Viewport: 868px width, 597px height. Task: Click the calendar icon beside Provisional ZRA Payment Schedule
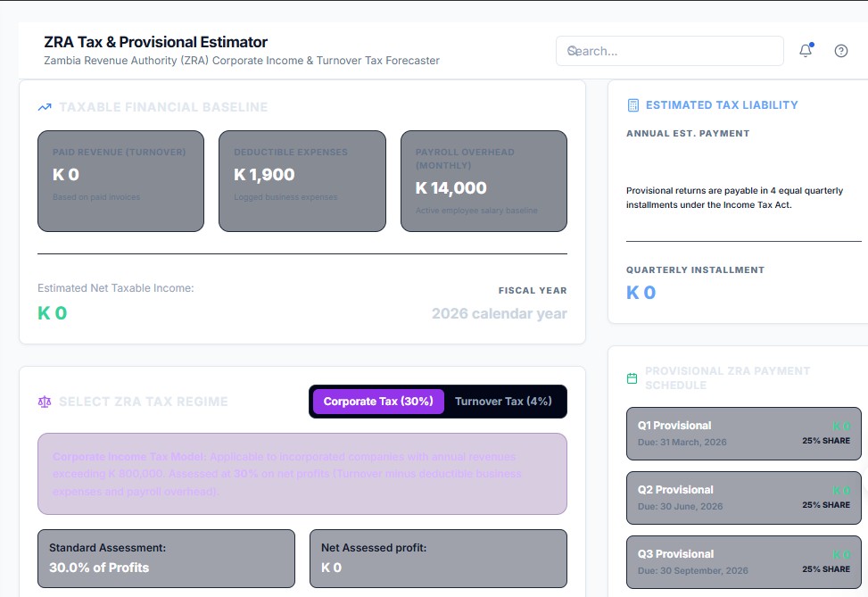632,378
